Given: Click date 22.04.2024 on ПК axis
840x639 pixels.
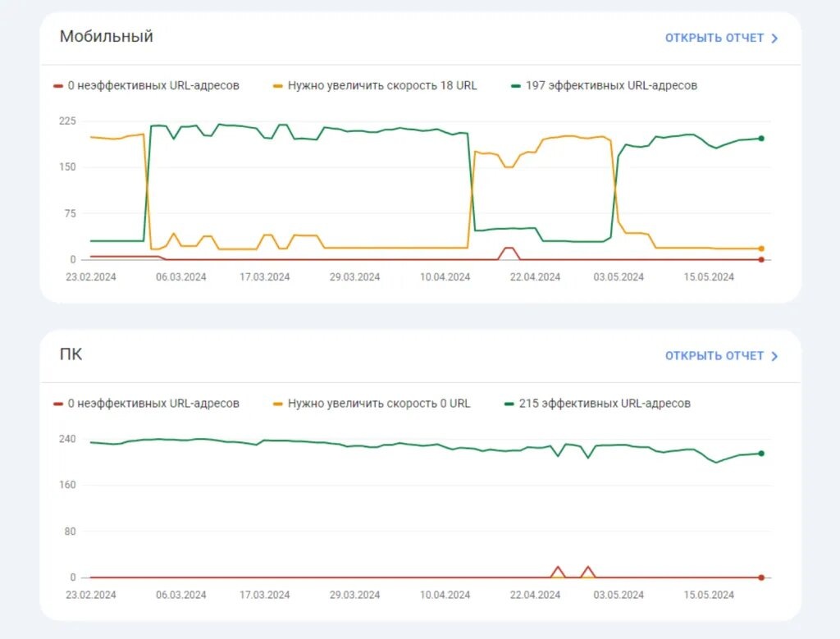Looking at the screenshot, I should 535,595.
